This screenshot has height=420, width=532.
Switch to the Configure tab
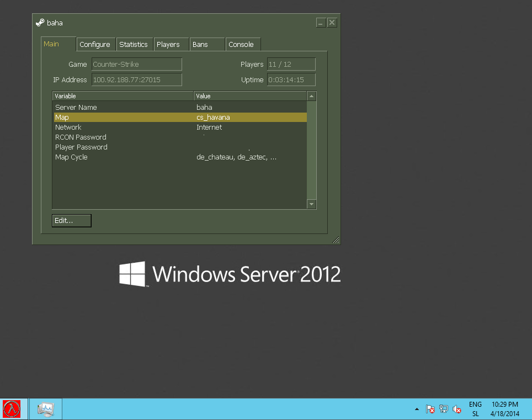click(x=96, y=45)
